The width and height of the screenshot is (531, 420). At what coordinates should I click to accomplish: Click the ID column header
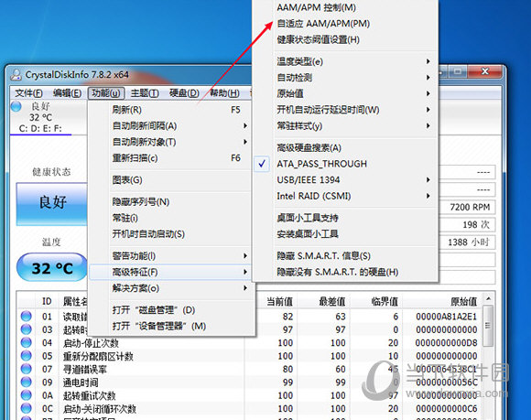(x=47, y=301)
